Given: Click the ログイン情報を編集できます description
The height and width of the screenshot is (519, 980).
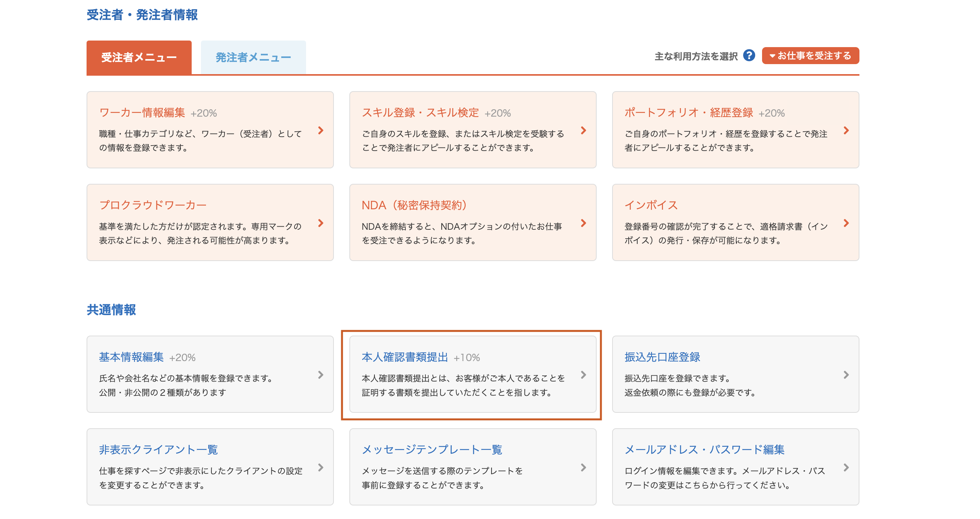Looking at the screenshot, I should (x=725, y=478).
